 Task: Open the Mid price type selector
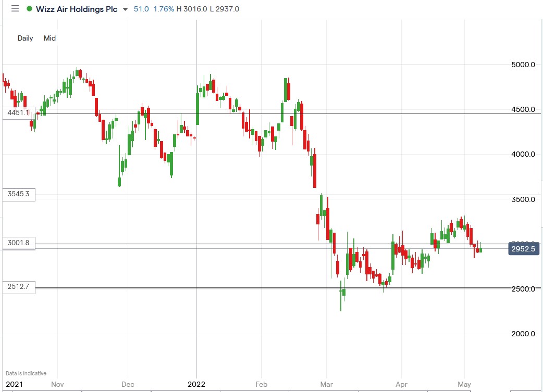point(50,38)
